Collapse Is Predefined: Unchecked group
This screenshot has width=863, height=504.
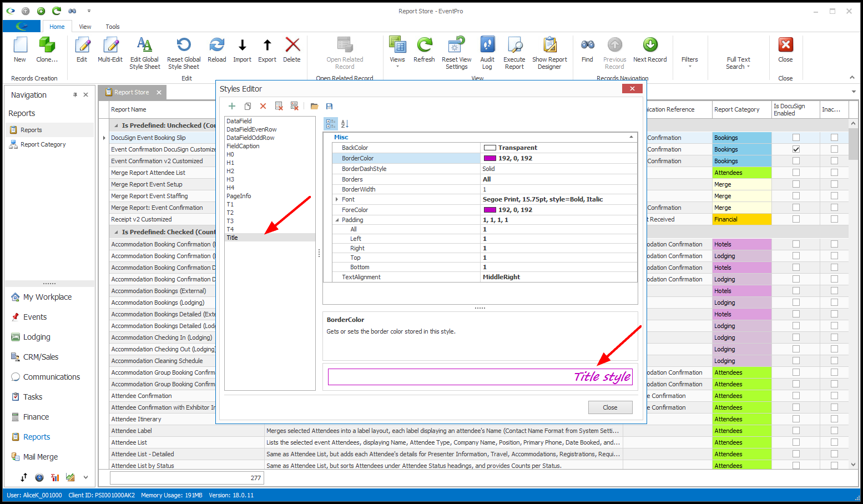click(x=116, y=125)
